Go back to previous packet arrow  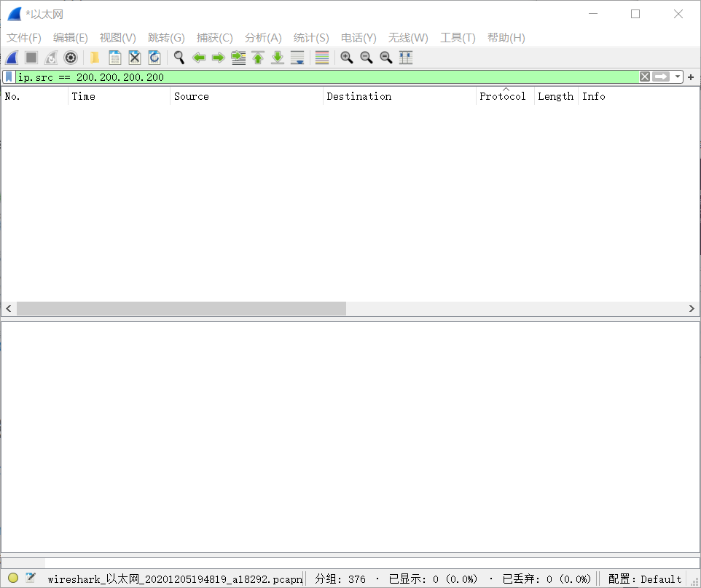tap(198, 58)
